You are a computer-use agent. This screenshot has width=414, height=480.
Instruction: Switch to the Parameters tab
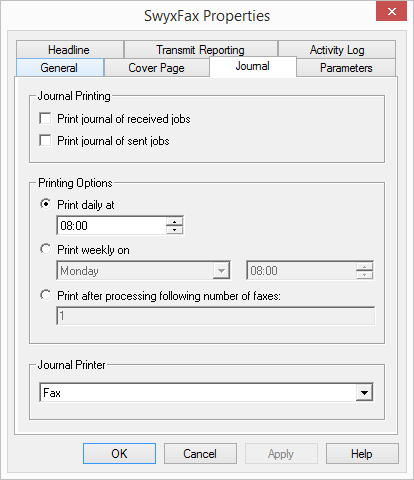pos(346,68)
